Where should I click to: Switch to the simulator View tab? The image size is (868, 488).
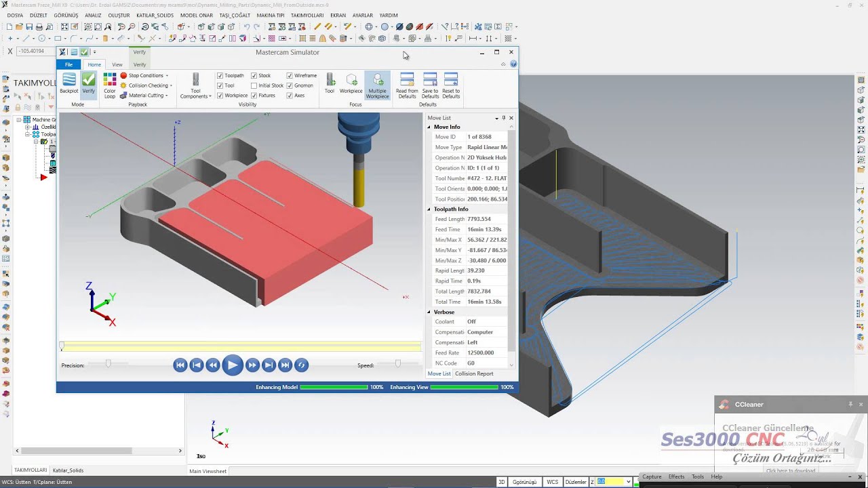pos(117,64)
